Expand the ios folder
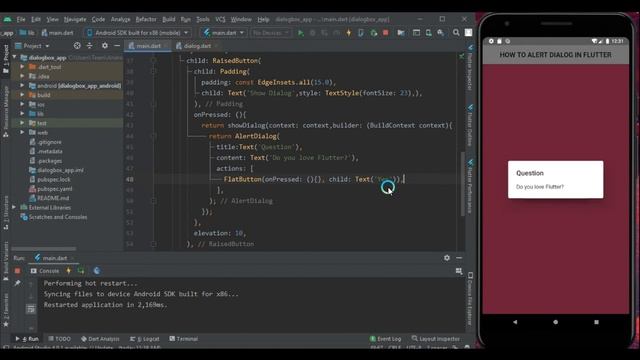The height and width of the screenshot is (360, 640). pyautogui.click(x=22, y=104)
